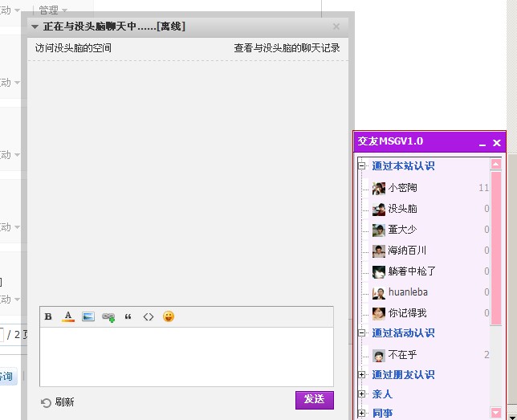The width and height of the screenshot is (517, 420).
Task: Click avatar of 小密陶
Action: click(x=379, y=189)
